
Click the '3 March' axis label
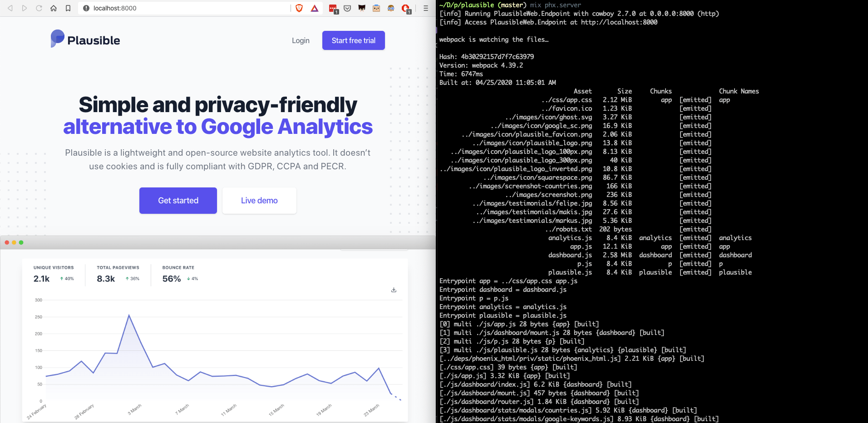pyautogui.click(x=134, y=409)
